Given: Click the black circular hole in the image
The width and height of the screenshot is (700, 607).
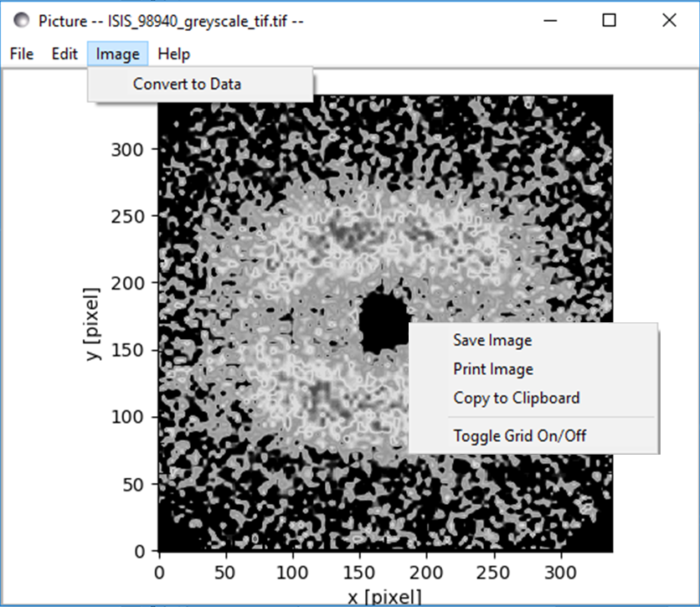Looking at the screenshot, I should (x=383, y=322).
